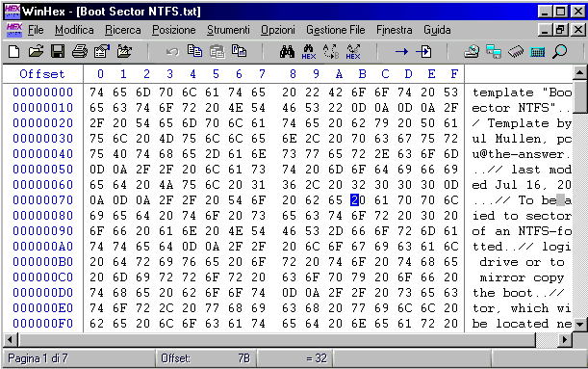The height and width of the screenshot is (369, 588).
Task: Click the Offset column header
Action: (42, 74)
